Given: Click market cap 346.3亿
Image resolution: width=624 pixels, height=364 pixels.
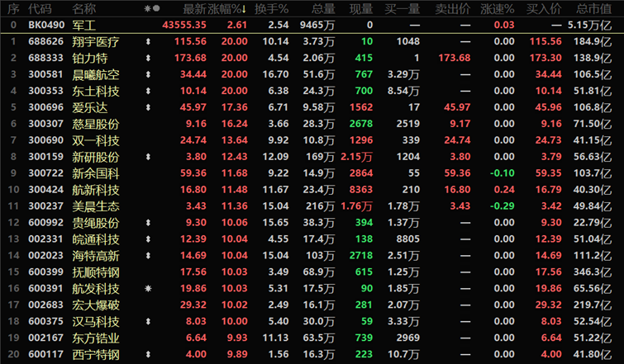Looking at the screenshot, I should [593, 272].
